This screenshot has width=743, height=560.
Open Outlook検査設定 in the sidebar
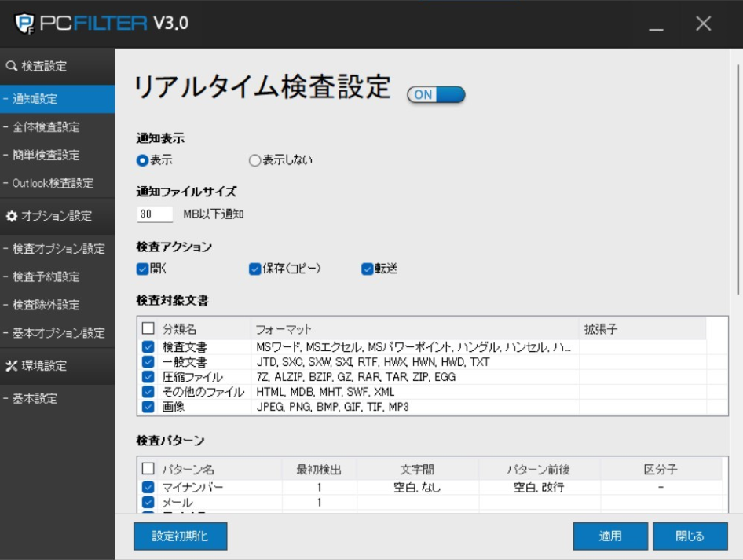click(52, 183)
